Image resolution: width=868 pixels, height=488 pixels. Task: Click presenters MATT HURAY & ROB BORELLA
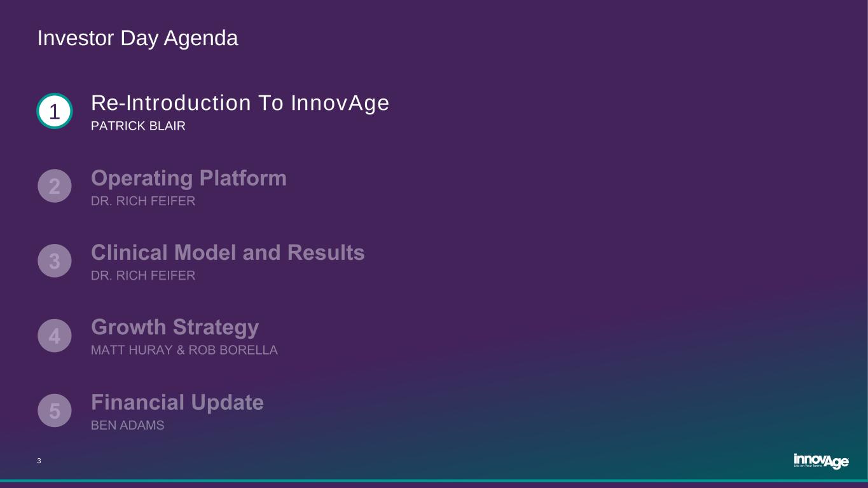(x=184, y=350)
